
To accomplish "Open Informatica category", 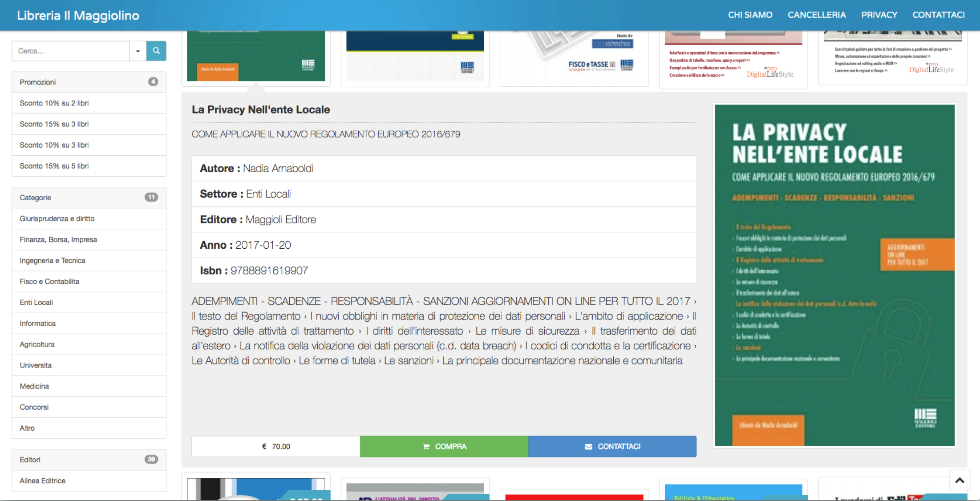I will [x=89, y=323].
